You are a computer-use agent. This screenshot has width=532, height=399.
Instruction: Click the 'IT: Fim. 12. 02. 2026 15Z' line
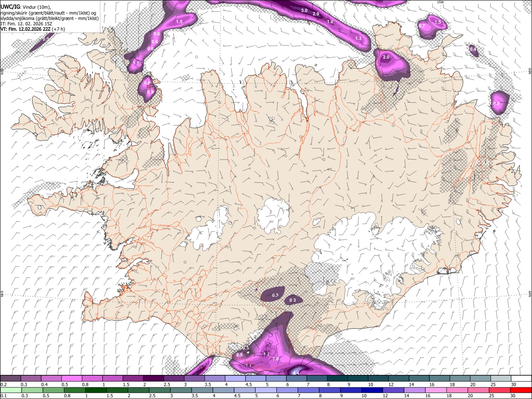coord(27,24)
